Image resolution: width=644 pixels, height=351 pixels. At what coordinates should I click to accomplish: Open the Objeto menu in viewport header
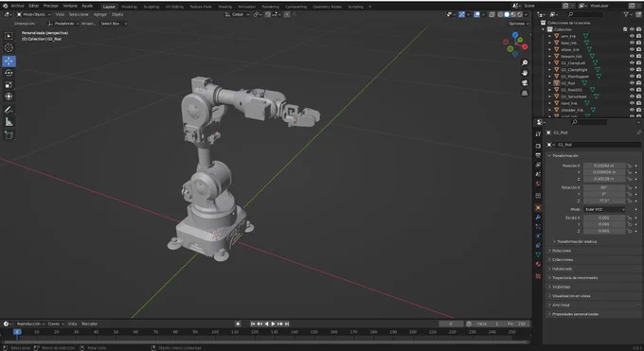(x=117, y=14)
